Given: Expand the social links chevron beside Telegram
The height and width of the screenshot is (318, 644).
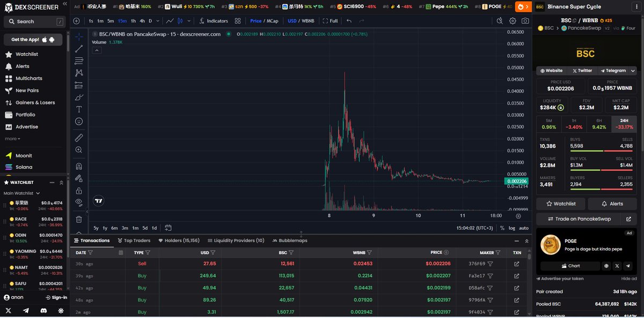Looking at the screenshot, I should [x=633, y=70].
